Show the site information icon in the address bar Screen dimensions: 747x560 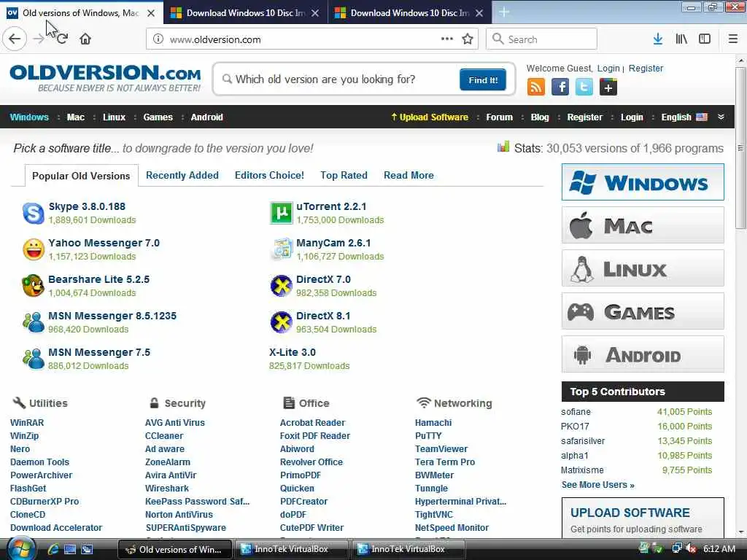158,39
